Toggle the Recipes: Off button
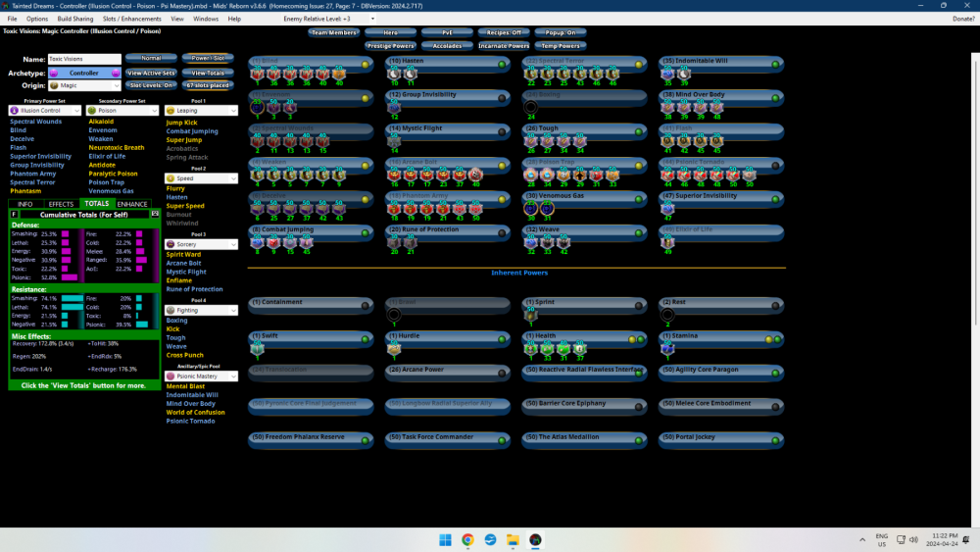Viewport: 980px width, 552px height. pyautogui.click(x=504, y=32)
